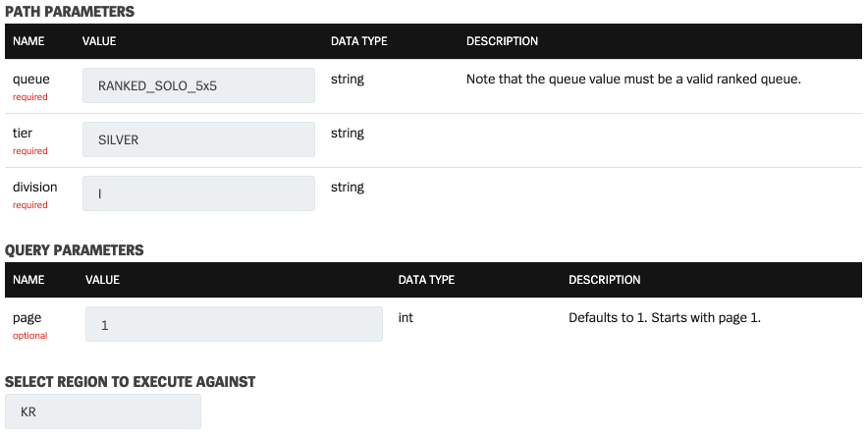Viewport: 868px width, 436px height.
Task: Click DATA TYPE header in Query Parameters table
Action: [x=426, y=280]
